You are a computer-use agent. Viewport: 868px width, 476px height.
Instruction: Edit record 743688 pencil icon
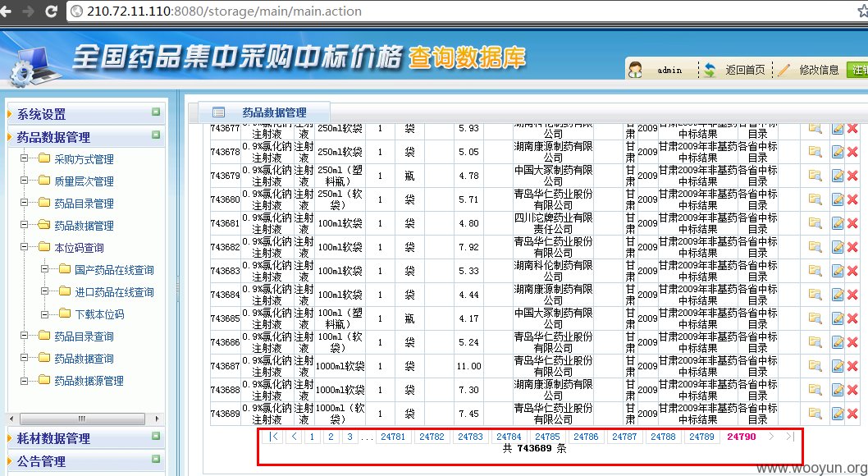tap(838, 390)
